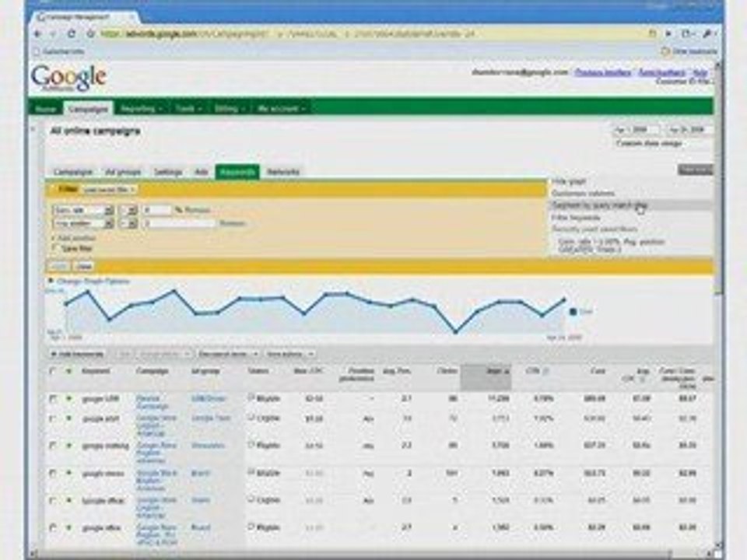Open the first filter operator dropdown
Viewport: 747px width, 560px height.
pyautogui.click(x=128, y=211)
